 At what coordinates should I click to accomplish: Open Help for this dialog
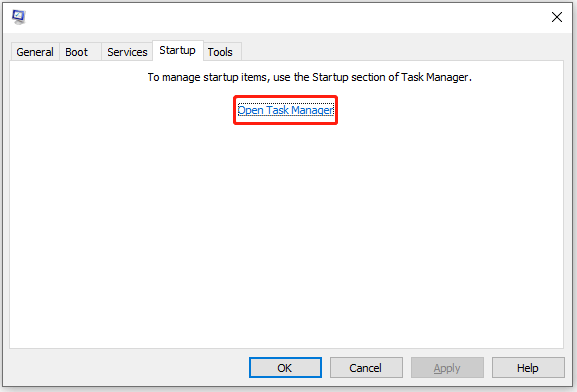(x=528, y=367)
